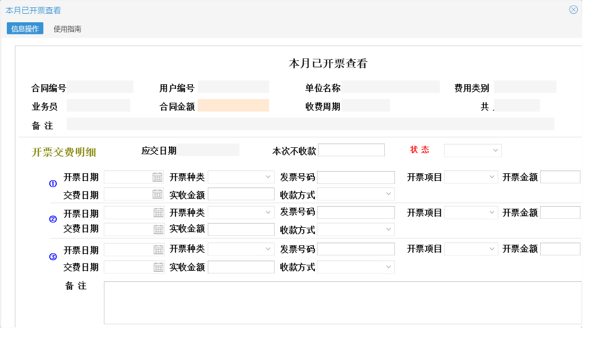Close the 本月已开票查看 dialog
Image resolution: width=599 pixels, height=364 pixels.
(x=572, y=9)
